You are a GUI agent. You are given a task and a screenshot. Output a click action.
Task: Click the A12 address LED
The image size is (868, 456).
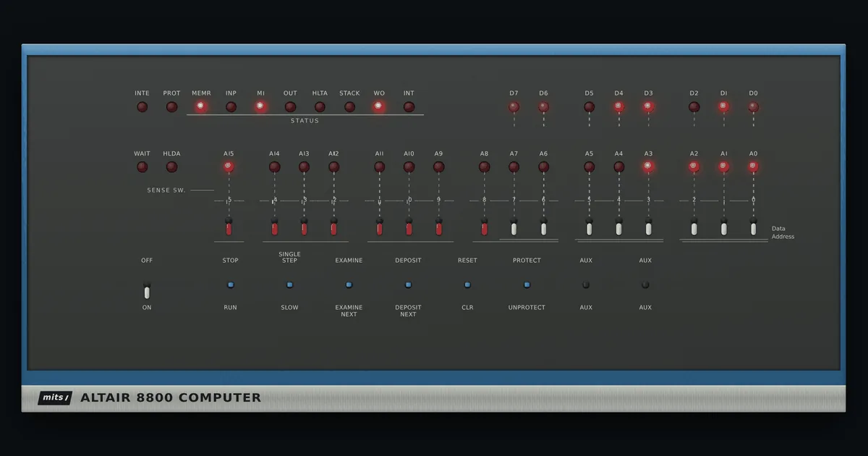coord(333,166)
